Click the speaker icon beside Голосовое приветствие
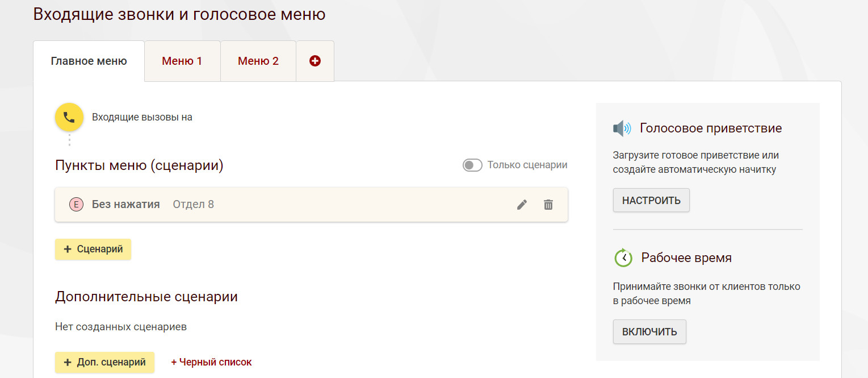 click(622, 128)
